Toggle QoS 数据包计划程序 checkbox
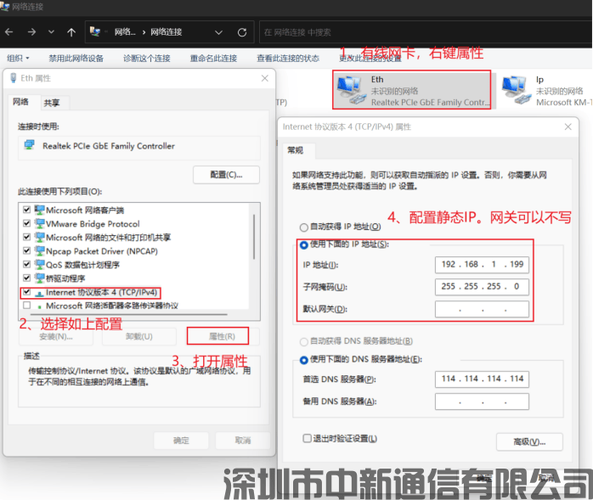This screenshot has width=593, height=500. tap(27, 264)
